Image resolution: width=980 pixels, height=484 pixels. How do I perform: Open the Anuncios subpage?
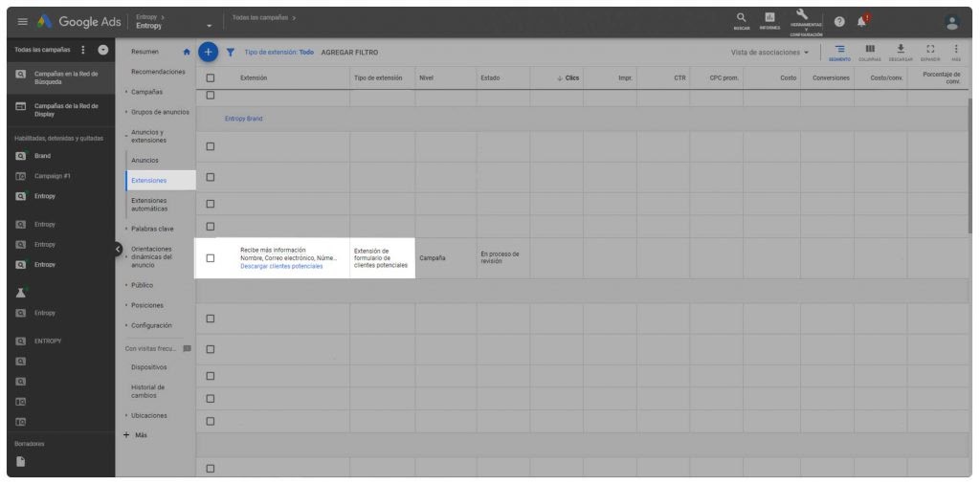(145, 161)
